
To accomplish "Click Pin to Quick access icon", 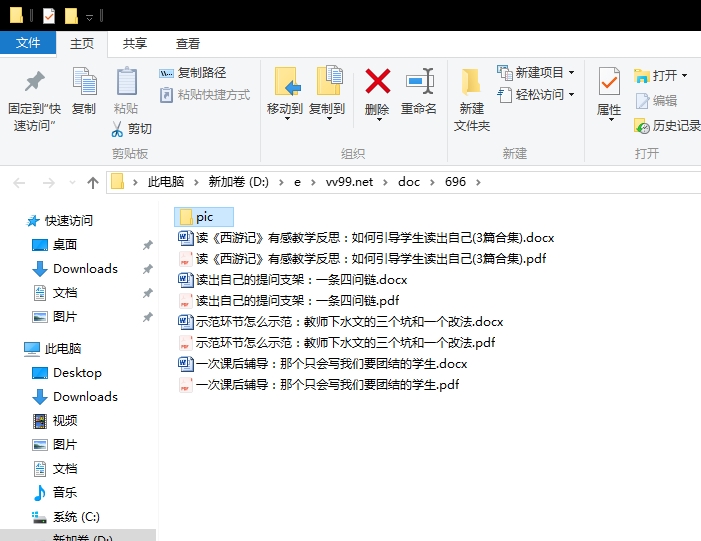I will coord(34,82).
